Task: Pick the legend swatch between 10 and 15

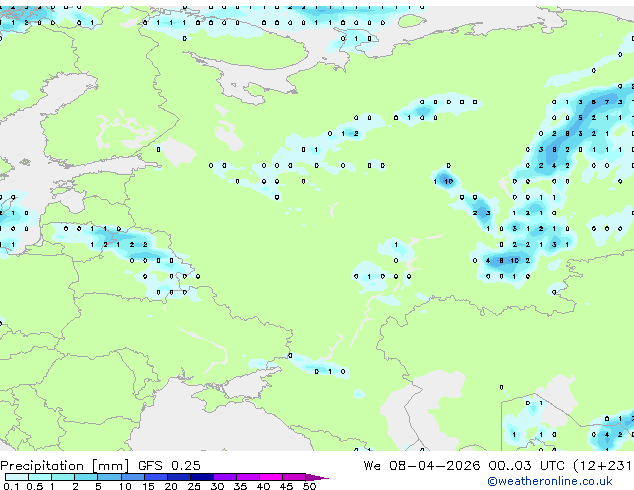Action: [x=132, y=477]
